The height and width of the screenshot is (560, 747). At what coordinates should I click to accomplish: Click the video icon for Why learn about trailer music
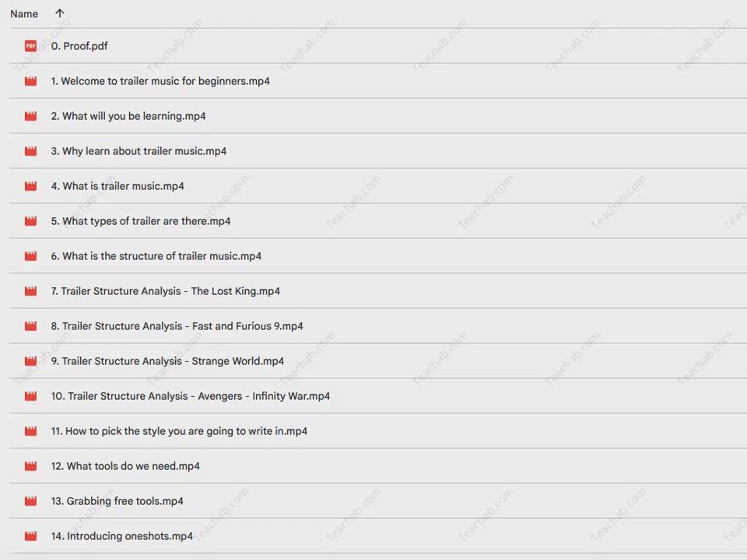pyautogui.click(x=31, y=152)
